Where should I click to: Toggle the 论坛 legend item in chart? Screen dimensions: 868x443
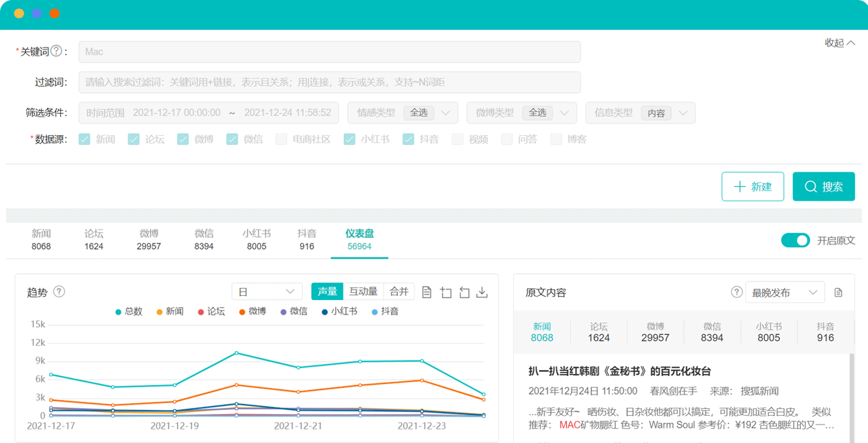(x=212, y=312)
